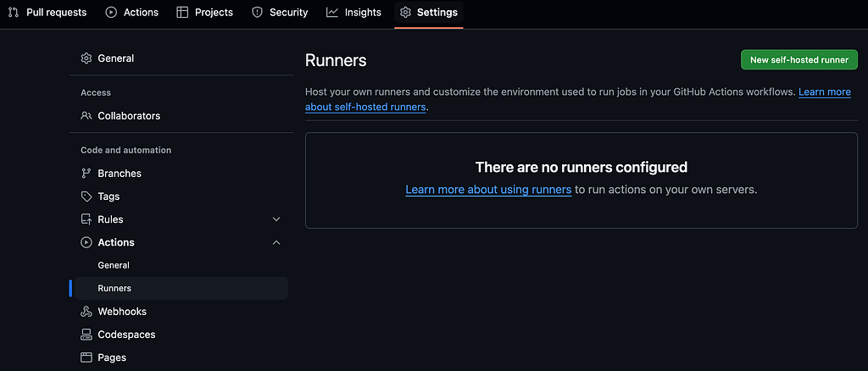Click the Webhooks icon
The width and height of the screenshot is (868, 371).
[x=86, y=312]
